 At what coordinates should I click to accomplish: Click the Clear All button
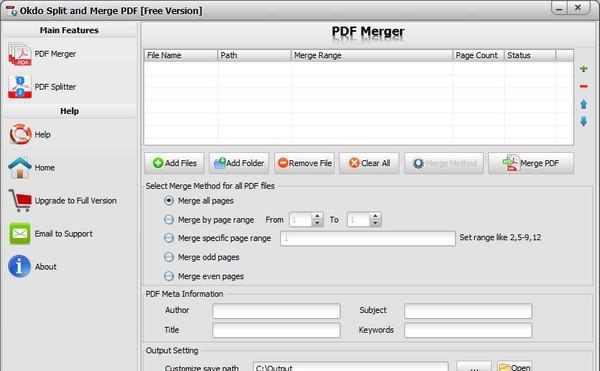(369, 163)
